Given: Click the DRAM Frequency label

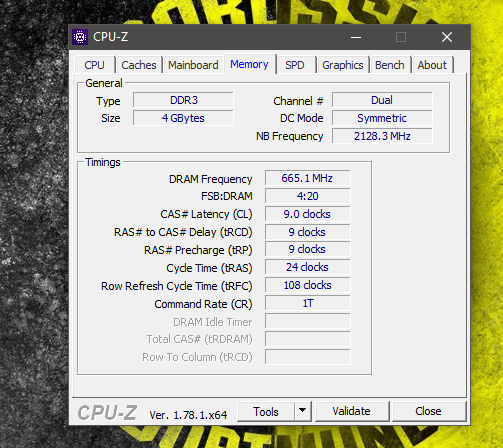Looking at the screenshot, I should click(x=211, y=179).
